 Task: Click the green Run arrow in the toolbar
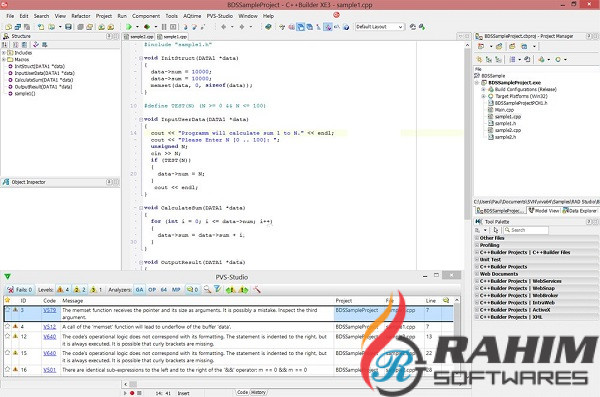129,27
